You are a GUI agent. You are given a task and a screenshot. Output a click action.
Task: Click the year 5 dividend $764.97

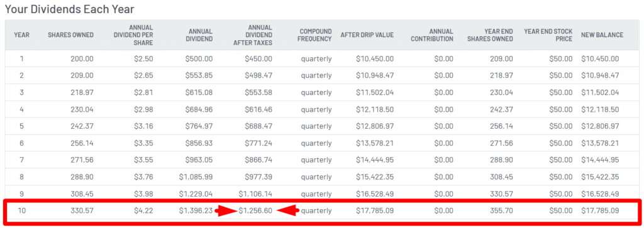point(199,126)
